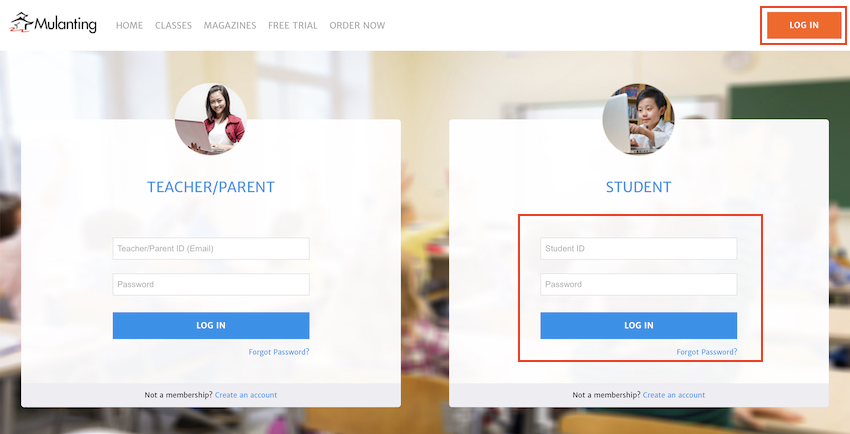Open the HOME menu item
The width and height of the screenshot is (850, 434).
pos(130,25)
